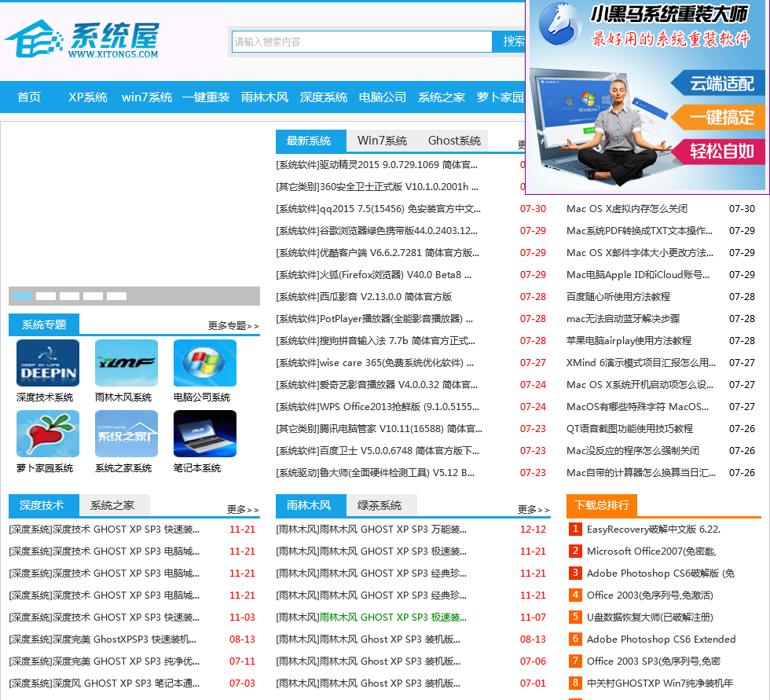
Task: Click the 小黑马系统重装大师 ad banner
Action: [647, 96]
